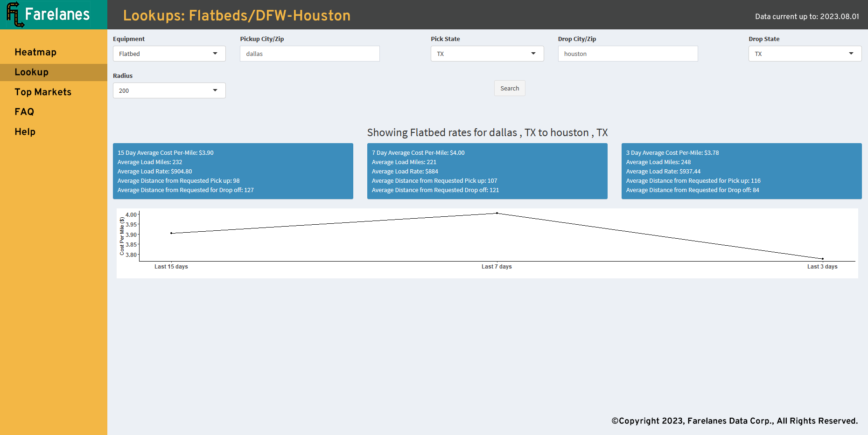Go to Top Markets in sidebar

tap(43, 92)
